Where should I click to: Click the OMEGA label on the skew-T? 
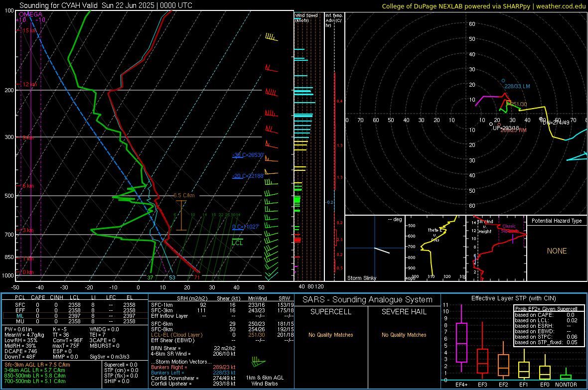pos(30,14)
